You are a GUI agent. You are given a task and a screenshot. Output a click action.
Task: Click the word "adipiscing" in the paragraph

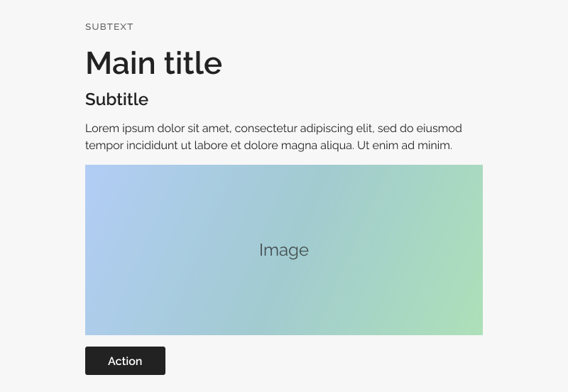click(x=326, y=129)
